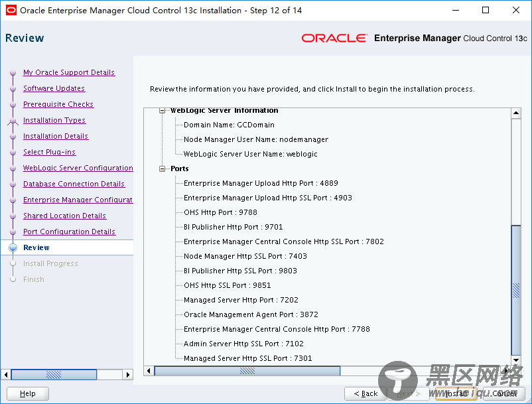This screenshot has width=532, height=404.
Task: Go to Database Connection Details step
Action: tap(74, 184)
